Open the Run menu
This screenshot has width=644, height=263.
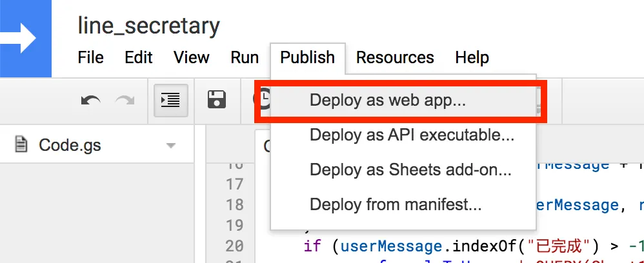245,57
